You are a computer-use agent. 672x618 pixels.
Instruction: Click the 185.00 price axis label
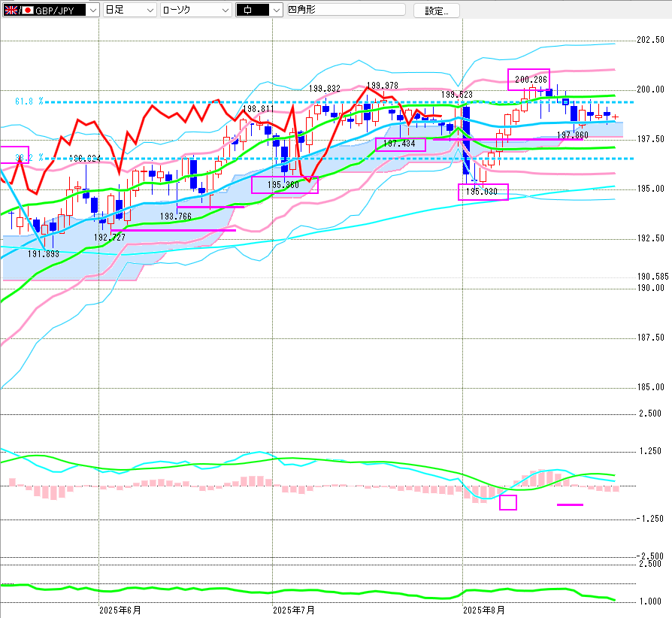coord(650,387)
